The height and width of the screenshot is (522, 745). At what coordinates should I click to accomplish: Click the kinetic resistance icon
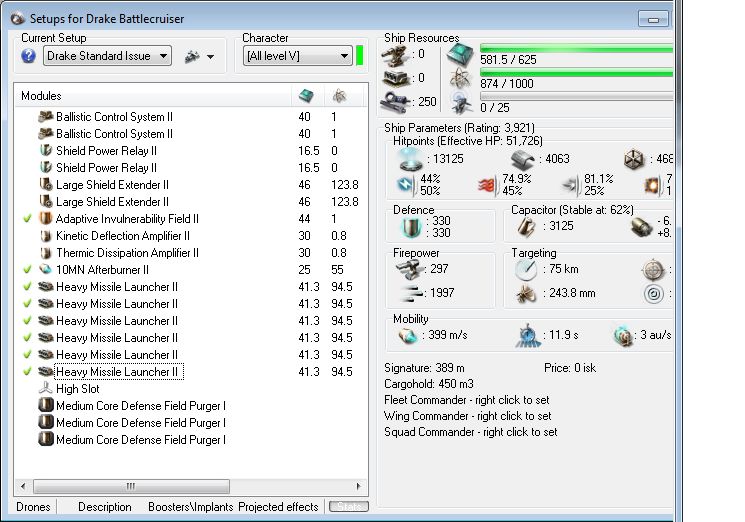[570, 184]
